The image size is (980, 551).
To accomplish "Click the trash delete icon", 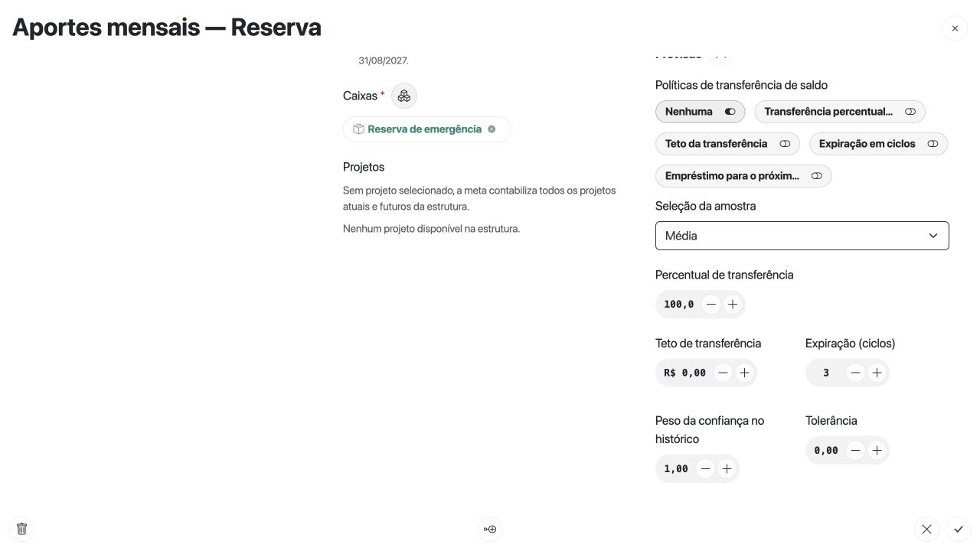I will 21,529.
